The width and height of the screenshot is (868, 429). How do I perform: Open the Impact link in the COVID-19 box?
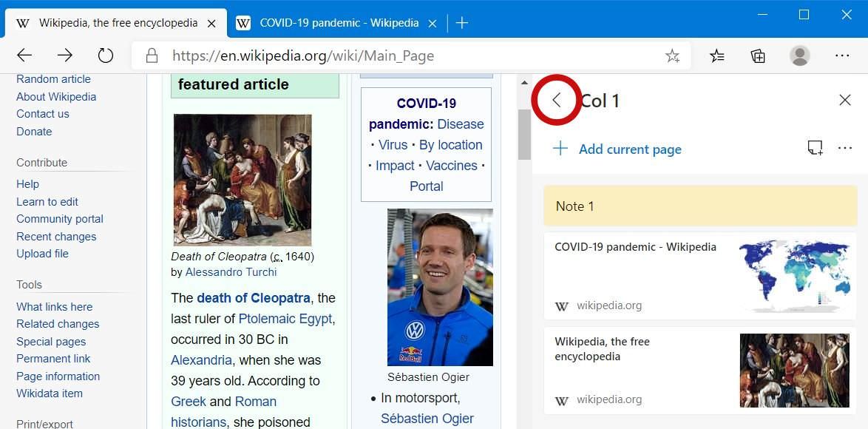396,166
